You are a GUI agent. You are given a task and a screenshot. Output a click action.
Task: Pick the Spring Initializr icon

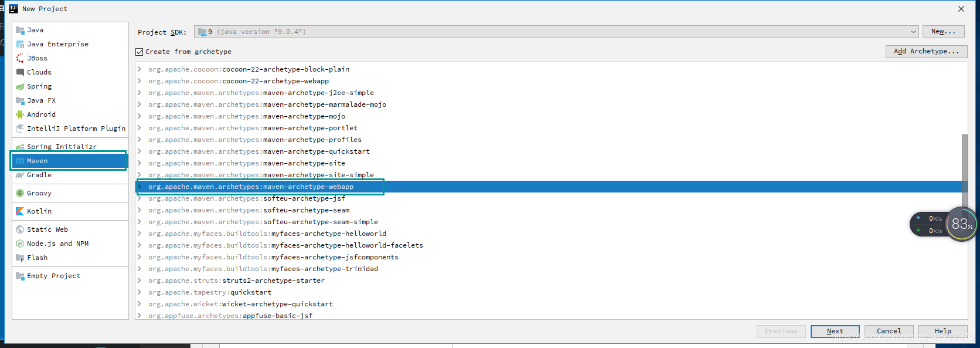point(20,147)
